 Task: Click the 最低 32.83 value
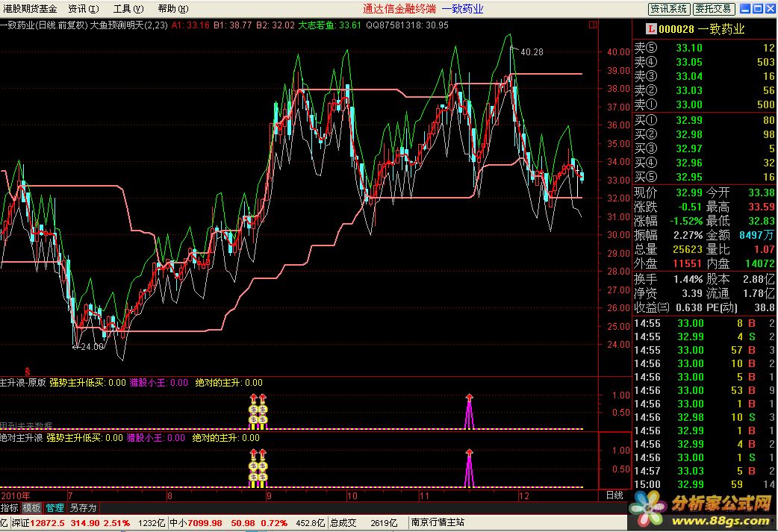coord(762,221)
